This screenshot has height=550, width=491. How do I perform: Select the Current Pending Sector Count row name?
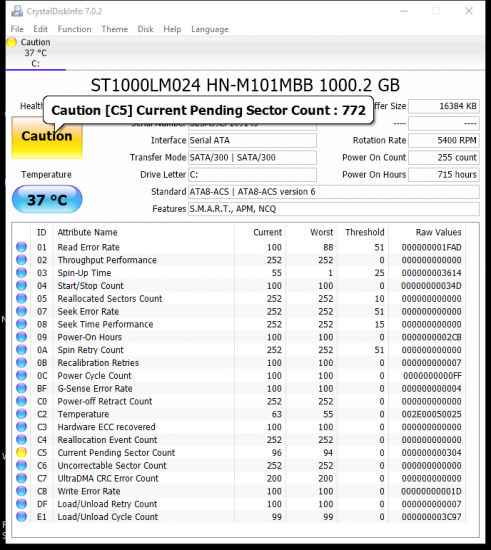[116, 452]
